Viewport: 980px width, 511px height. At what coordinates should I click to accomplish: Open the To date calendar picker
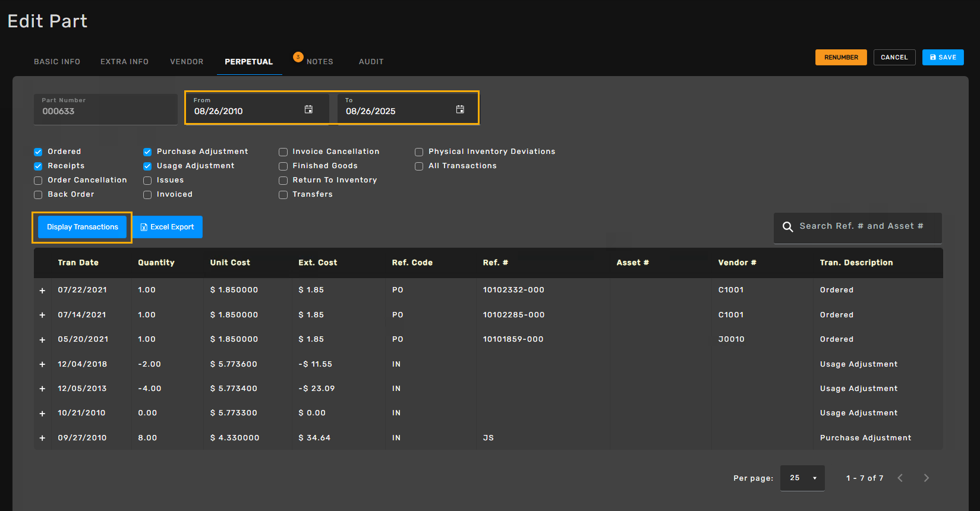pyautogui.click(x=460, y=109)
